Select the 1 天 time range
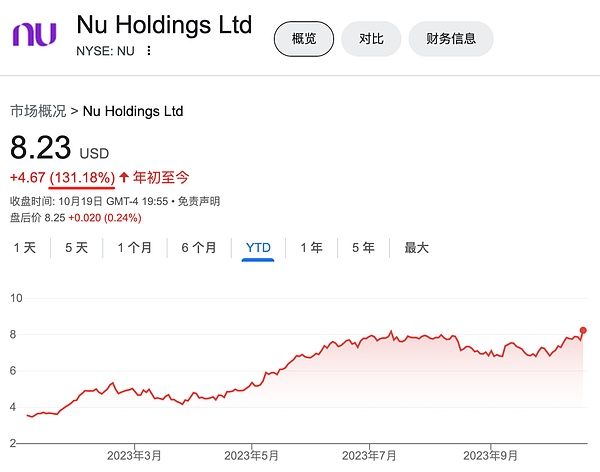The width and height of the screenshot is (600, 472). [x=25, y=247]
